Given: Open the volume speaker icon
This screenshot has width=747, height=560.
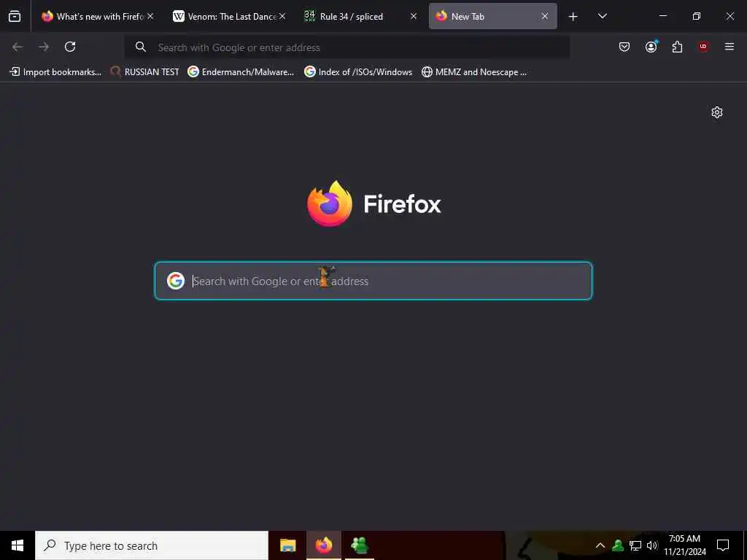Looking at the screenshot, I should click(x=652, y=545).
